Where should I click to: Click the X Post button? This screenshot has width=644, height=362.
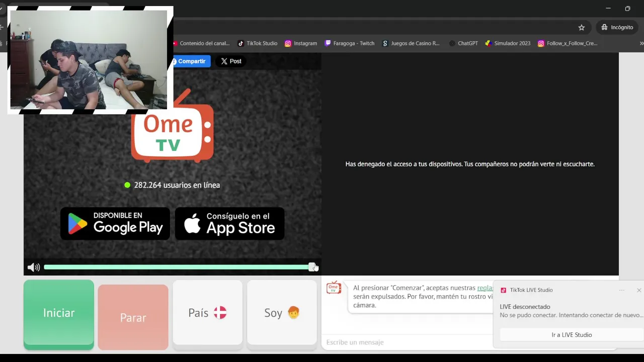click(x=231, y=61)
